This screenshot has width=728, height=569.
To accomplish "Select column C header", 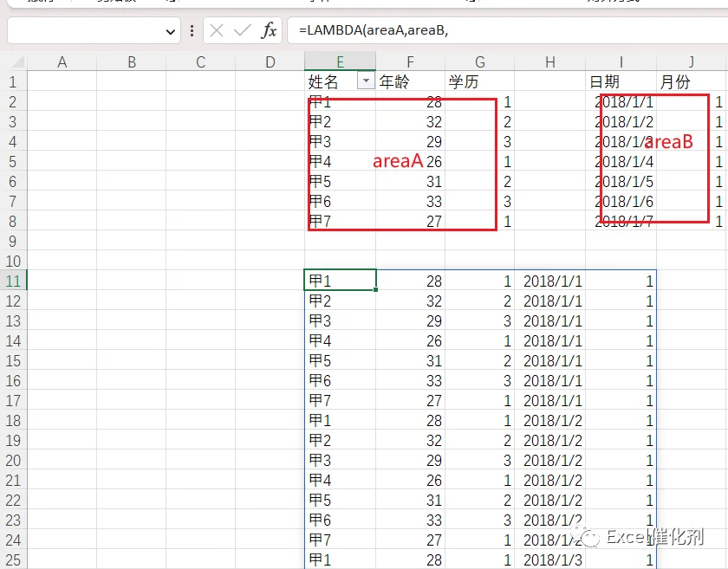I will (x=200, y=61).
